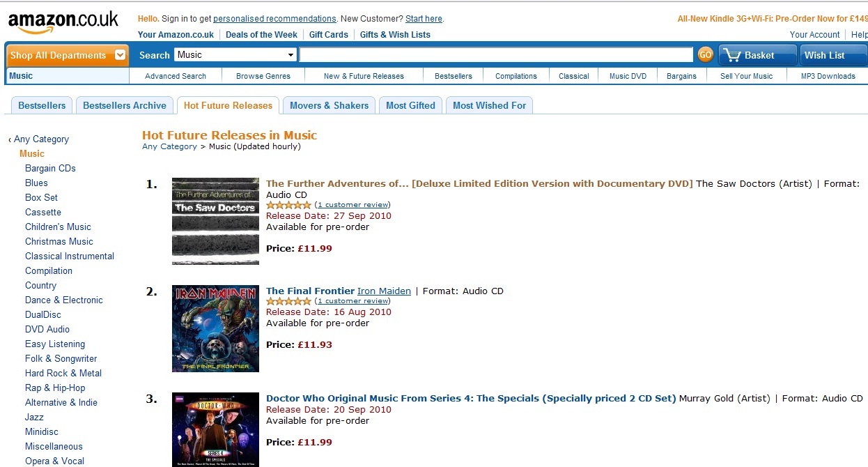Viewport: 868px width, 467px height.
Task: Click the Iron Maiden artist link
Action: (384, 291)
